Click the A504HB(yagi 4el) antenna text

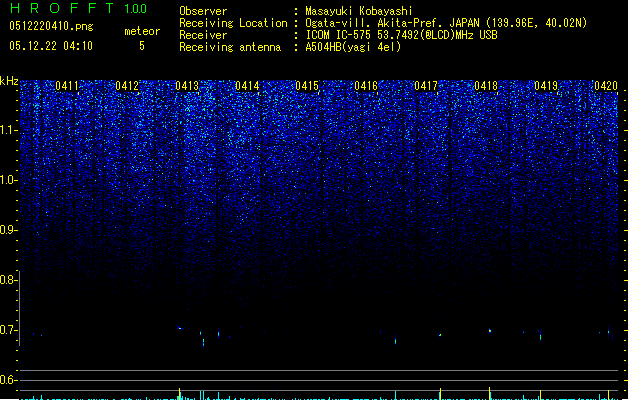pyautogui.click(x=353, y=47)
